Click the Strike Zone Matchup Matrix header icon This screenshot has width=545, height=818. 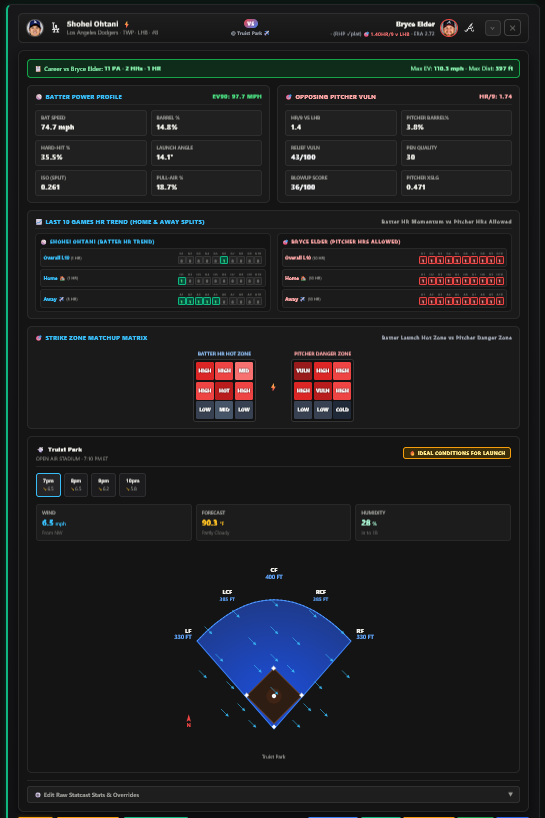point(39,338)
